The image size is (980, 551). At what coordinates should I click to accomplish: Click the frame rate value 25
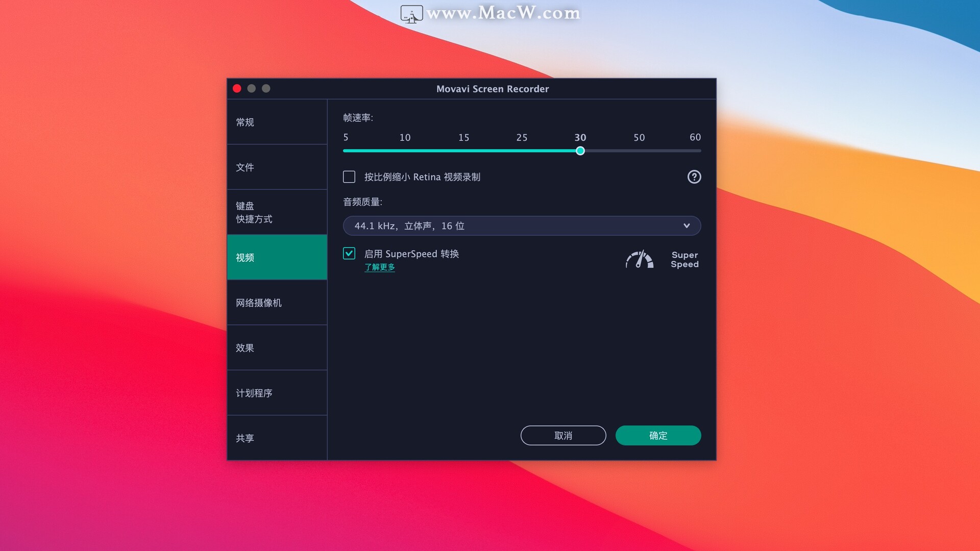click(x=522, y=137)
